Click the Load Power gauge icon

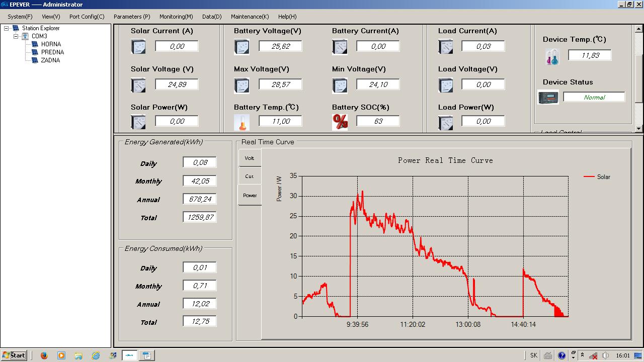point(446,122)
